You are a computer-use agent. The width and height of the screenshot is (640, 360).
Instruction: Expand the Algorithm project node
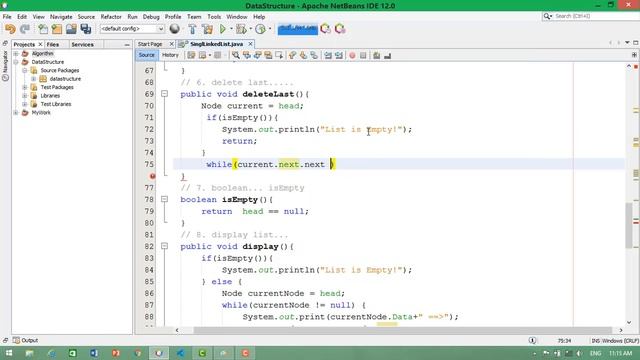(16, 53)
